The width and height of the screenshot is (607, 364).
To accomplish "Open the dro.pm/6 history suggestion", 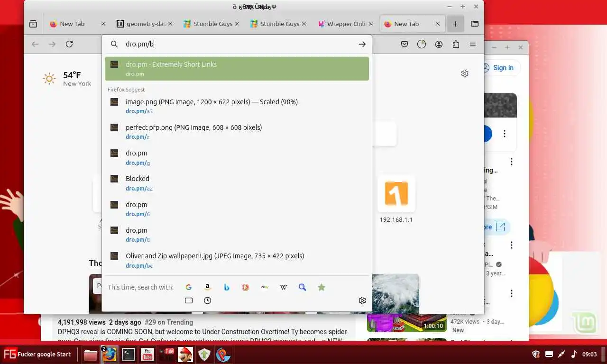I will click(x=237, y=209).
